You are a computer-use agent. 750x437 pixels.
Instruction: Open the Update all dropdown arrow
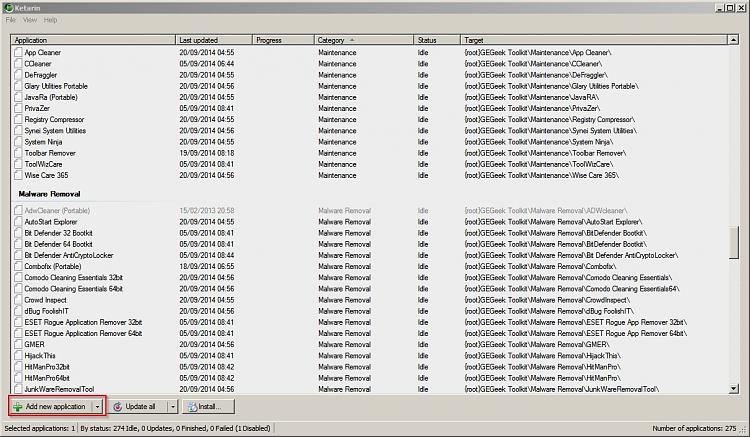[x=172, y=406]
